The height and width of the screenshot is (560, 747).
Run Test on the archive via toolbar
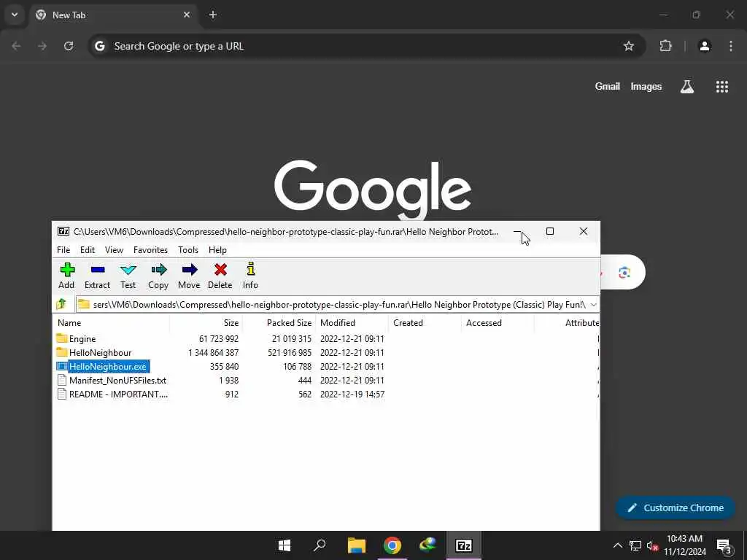tap(128, 276)
